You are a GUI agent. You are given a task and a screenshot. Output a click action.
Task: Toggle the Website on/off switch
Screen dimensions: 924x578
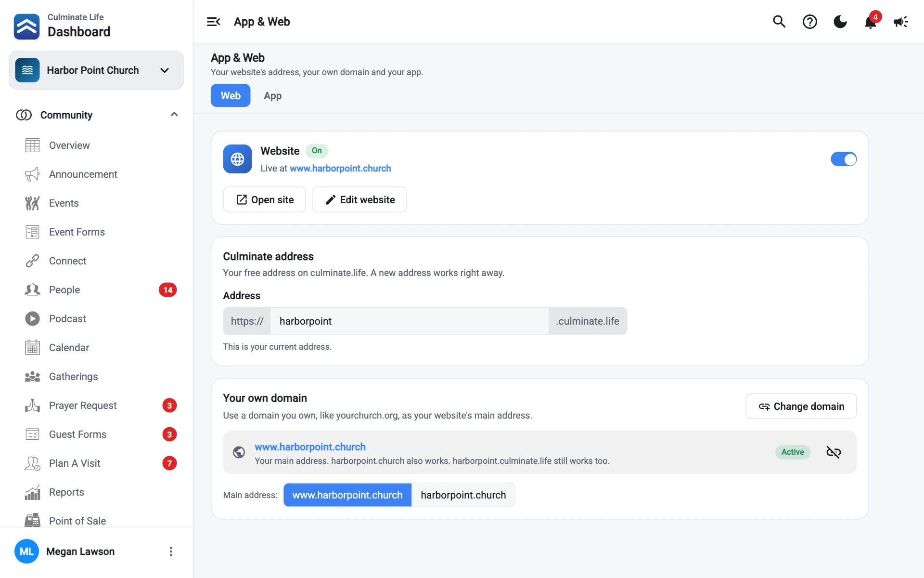pos(844,159)
